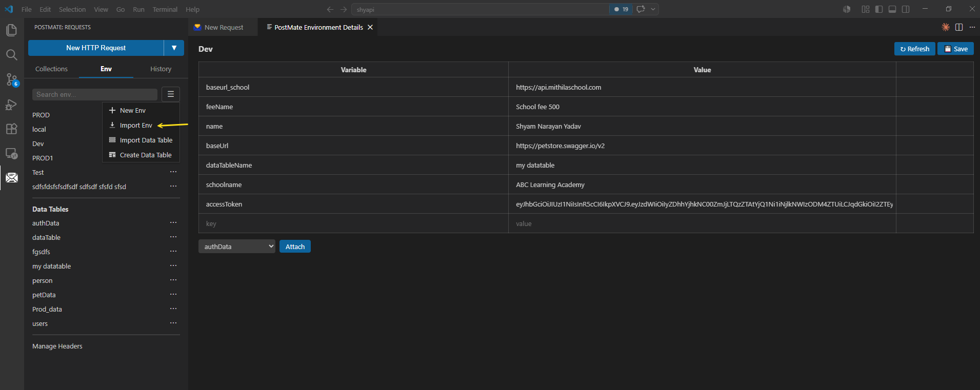Close the PostMate Environment Details tab

(x=370, y=27)
